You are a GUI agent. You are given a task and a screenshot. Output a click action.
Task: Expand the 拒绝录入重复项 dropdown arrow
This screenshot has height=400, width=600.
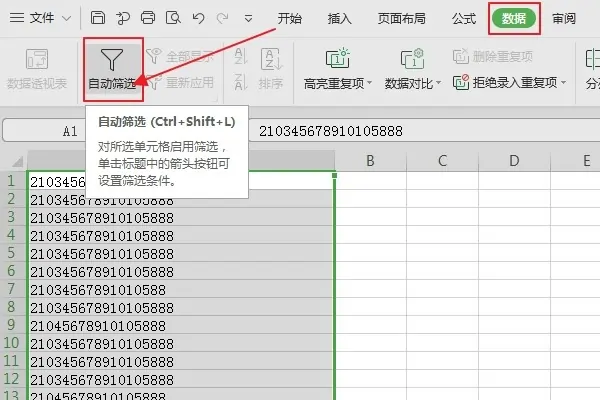click(x=563, y=82)
